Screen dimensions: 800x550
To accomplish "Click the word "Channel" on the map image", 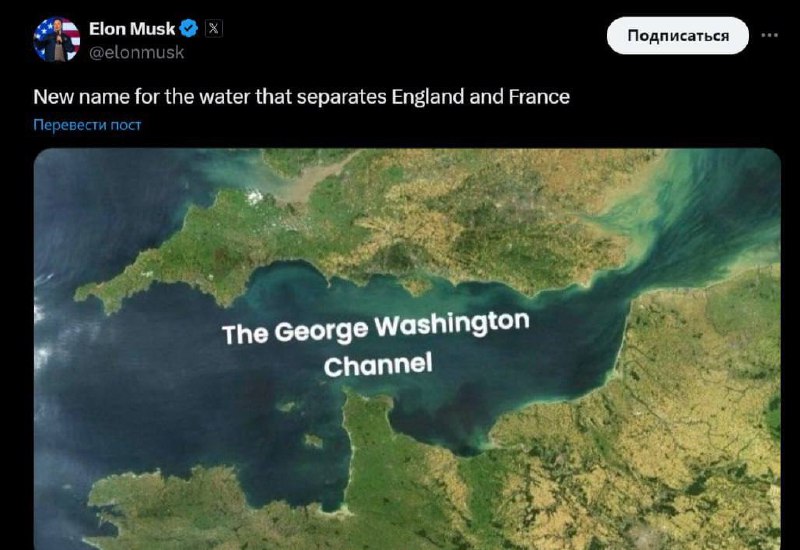I will (x=378, y=364).
